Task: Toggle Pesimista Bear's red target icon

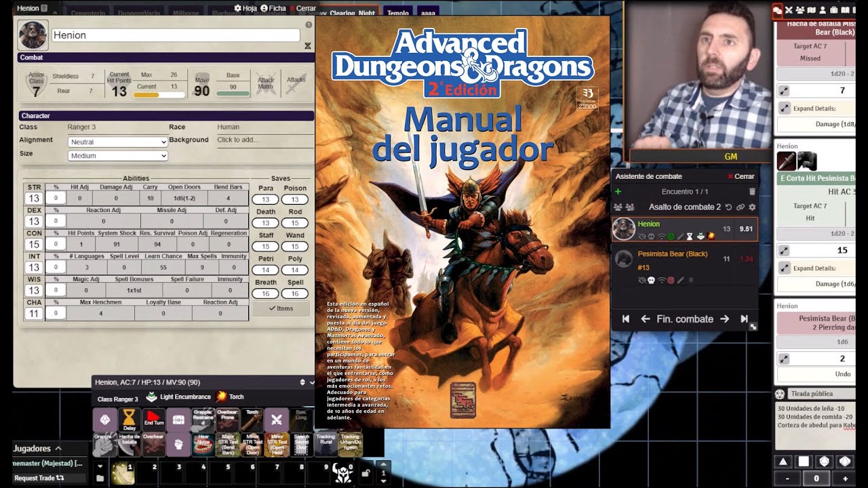Action: click(671, 279)
